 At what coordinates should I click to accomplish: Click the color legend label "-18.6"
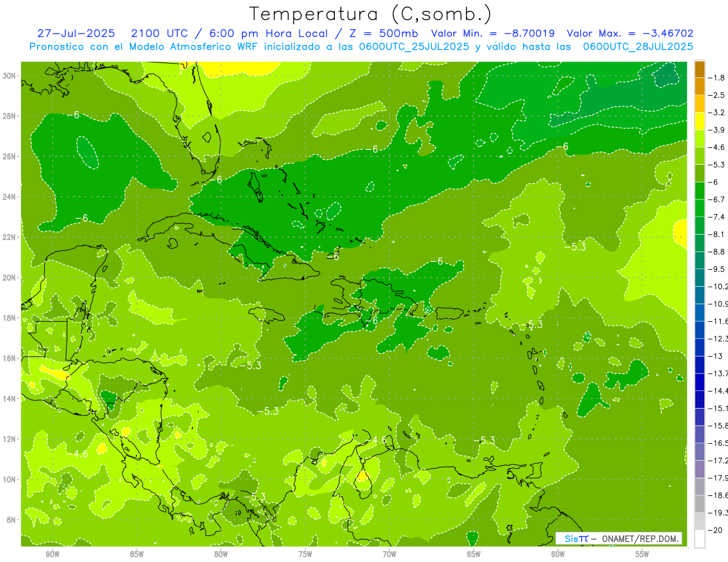coord(718,495)
